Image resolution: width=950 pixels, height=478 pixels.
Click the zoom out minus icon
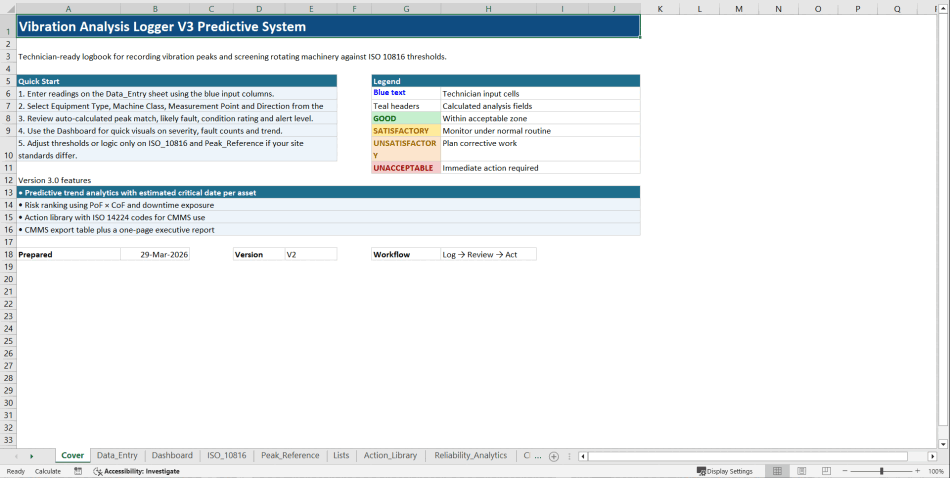(x=845, y=471)
